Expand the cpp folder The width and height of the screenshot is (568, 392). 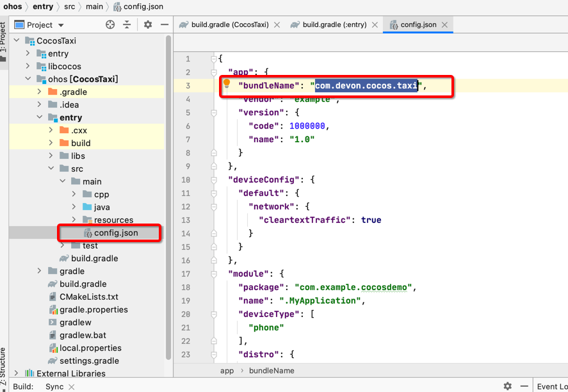click(x=74, y=195)
